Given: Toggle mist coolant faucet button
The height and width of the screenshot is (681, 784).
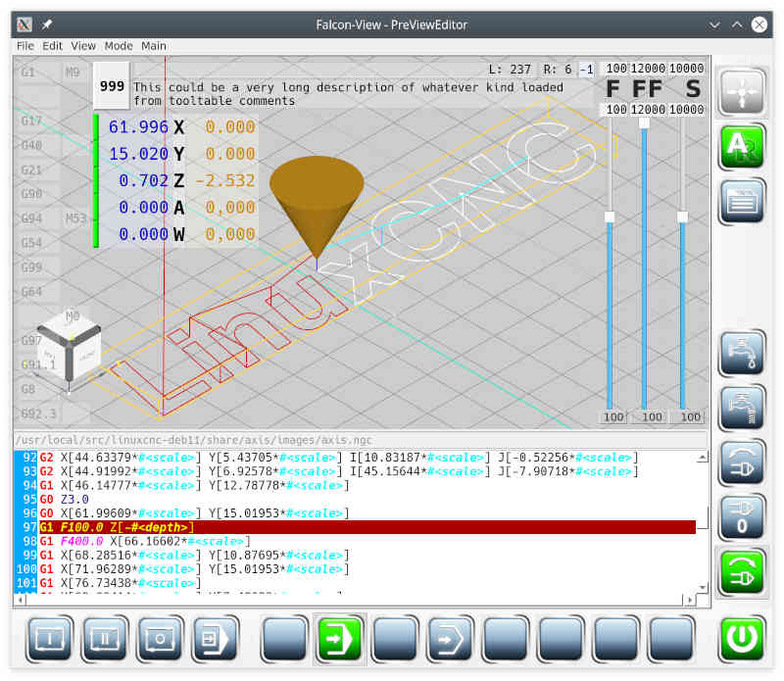Looking at the screenshot, I should tap(742, 353).
